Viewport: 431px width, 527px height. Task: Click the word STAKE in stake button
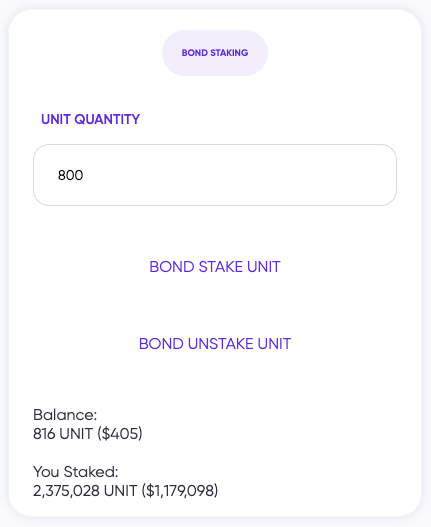point(221,267)
